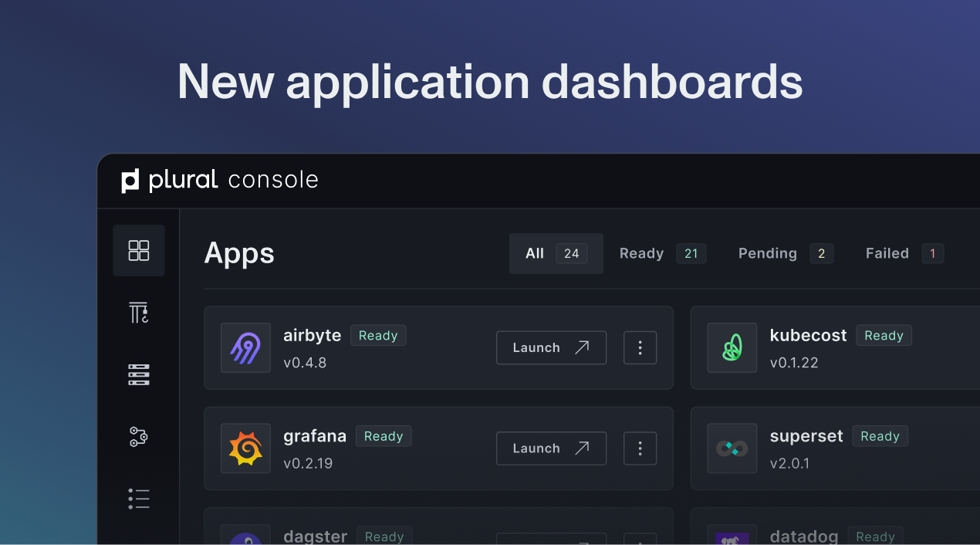Click the kubecost app name
This screenshot has width=980, height=545.
(808, 335)
